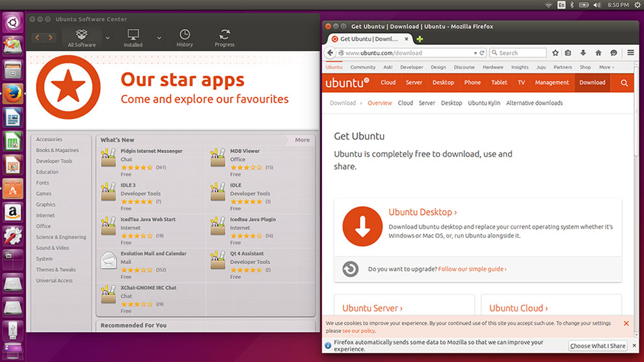Screen dimensions: 644x362
Task: Go to Firefox home page icon
Action: [x=598, y=53]
